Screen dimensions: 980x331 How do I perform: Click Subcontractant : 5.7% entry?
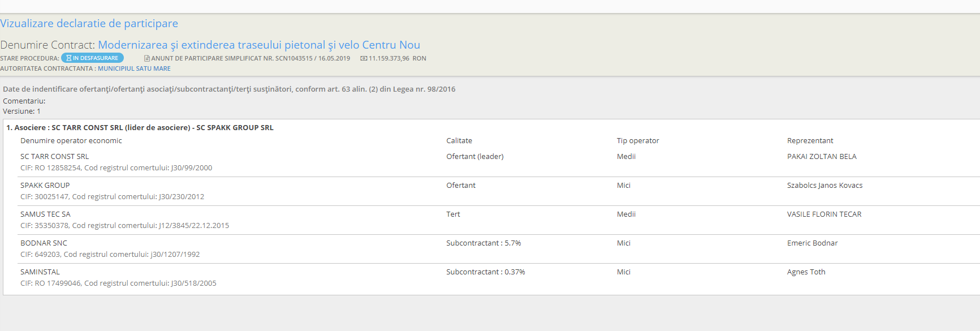pyautogui.click(x=483, y=243)
